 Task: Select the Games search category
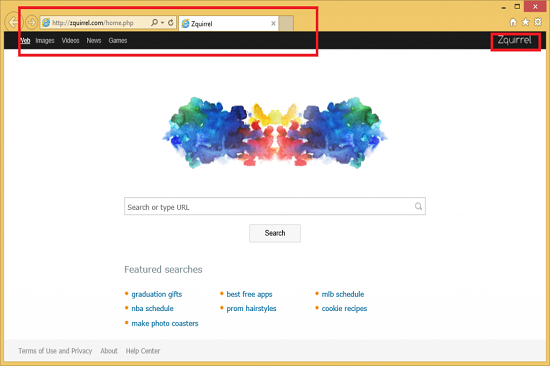click(118, 40)
